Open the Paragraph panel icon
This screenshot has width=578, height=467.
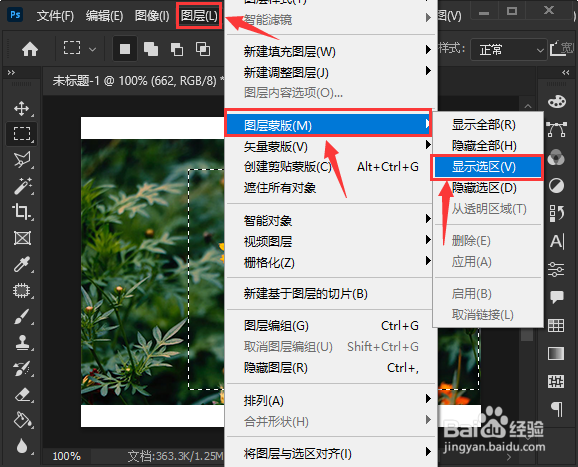pos(557,410)
